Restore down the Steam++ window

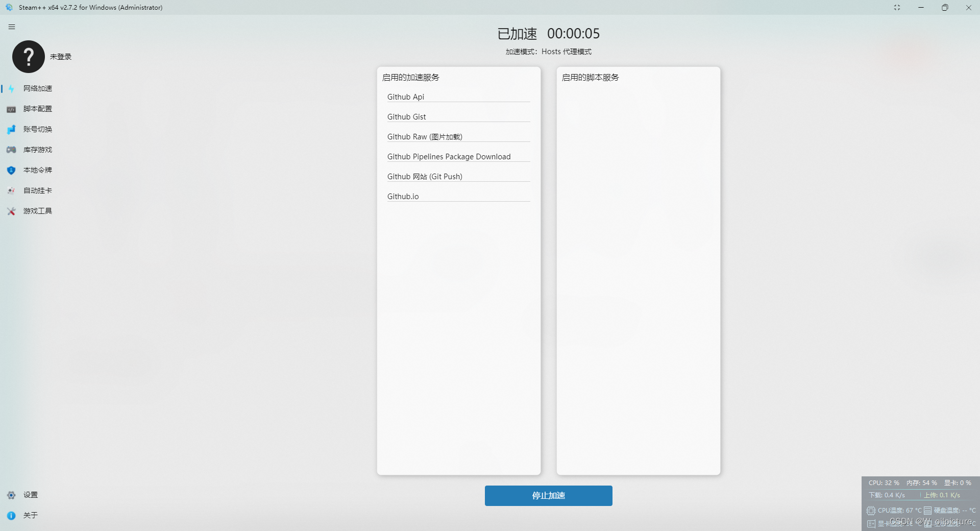pyautogui.click(x=945, y=8)
